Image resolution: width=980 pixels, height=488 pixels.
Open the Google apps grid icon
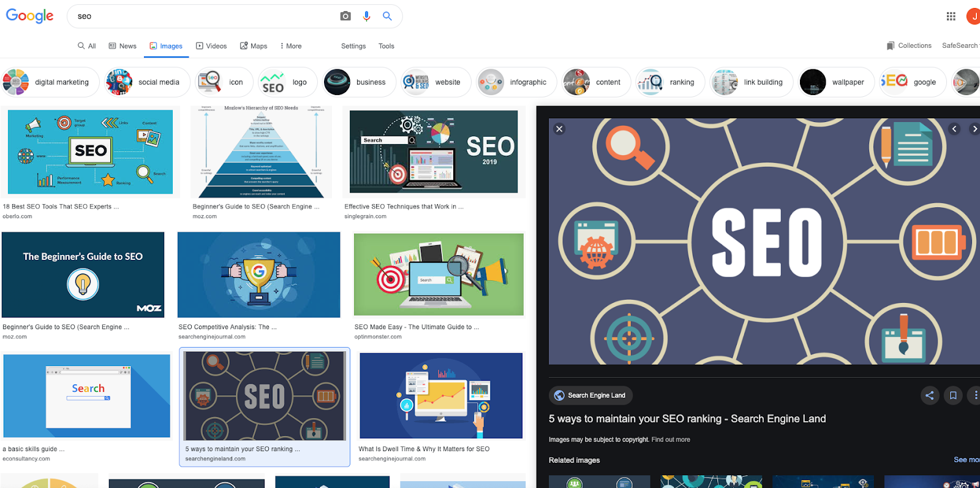[x=951, y=17]
